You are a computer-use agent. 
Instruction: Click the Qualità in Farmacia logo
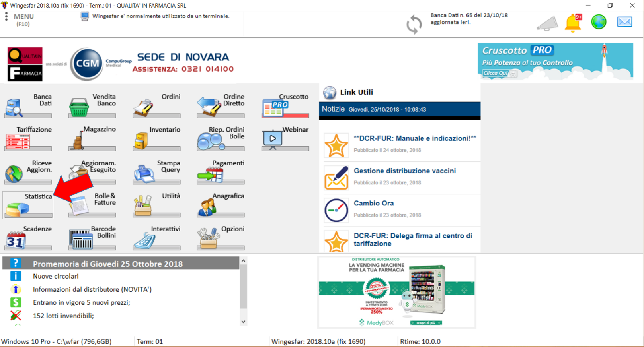click(x=25, y=64)
